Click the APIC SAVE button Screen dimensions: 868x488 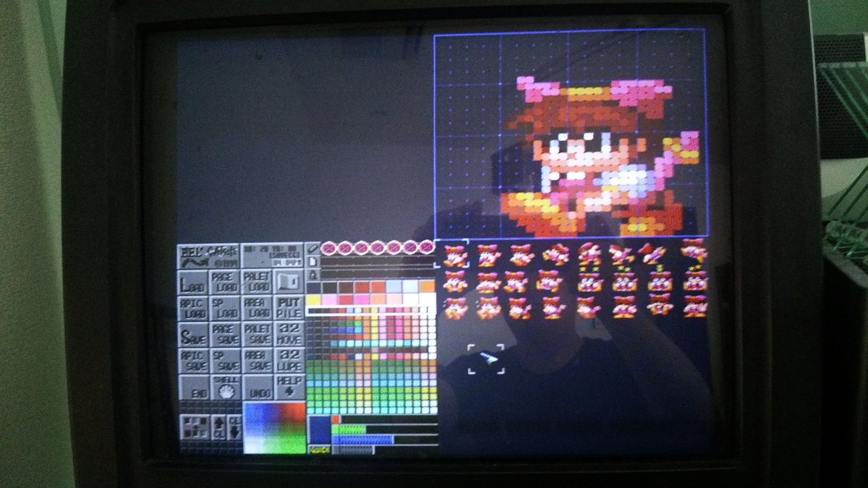tap(192, 361)
